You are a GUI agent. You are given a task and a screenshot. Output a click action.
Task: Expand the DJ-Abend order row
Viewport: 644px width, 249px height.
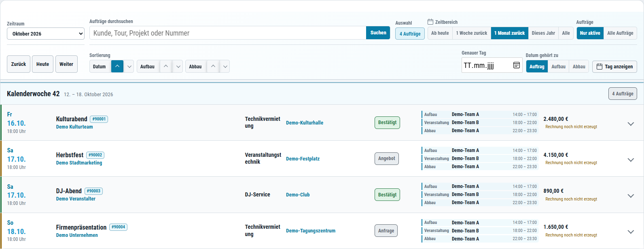(x=631, y=196)
